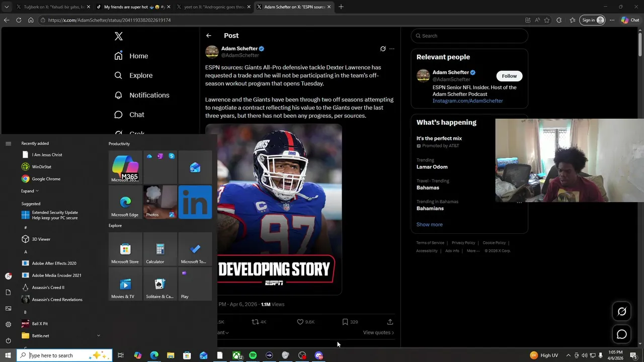
Task: Go to Home in X sidebar
Action: 131,56
